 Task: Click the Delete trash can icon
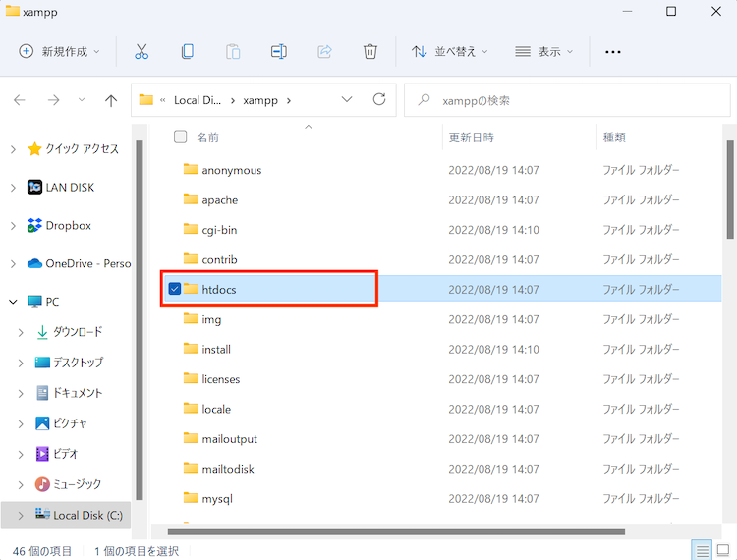pos(370,51)
